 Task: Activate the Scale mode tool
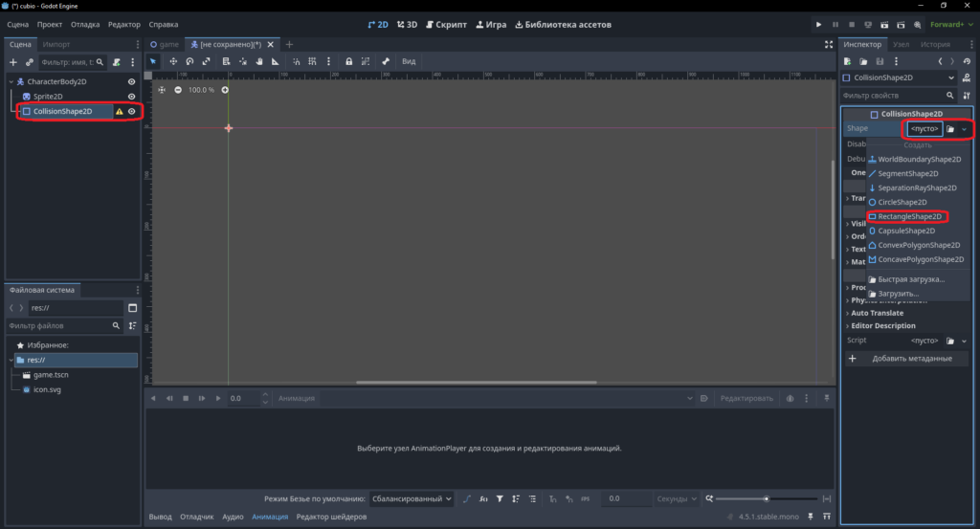(206, 61)
